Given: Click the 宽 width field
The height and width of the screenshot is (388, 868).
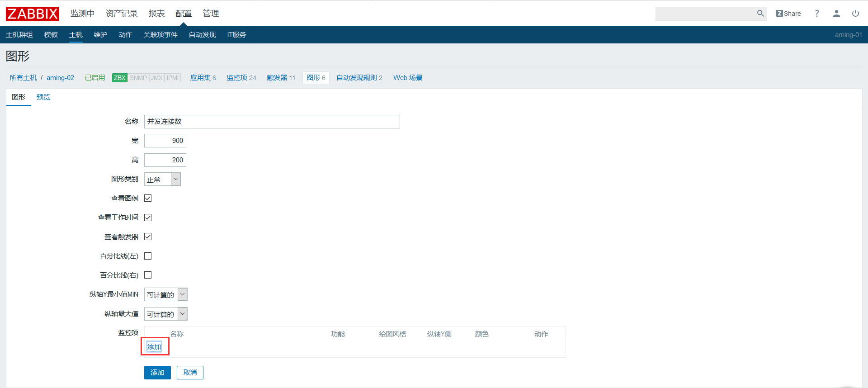Looking at the screenshot, I should pyautogui.click(x=165, y=141).
